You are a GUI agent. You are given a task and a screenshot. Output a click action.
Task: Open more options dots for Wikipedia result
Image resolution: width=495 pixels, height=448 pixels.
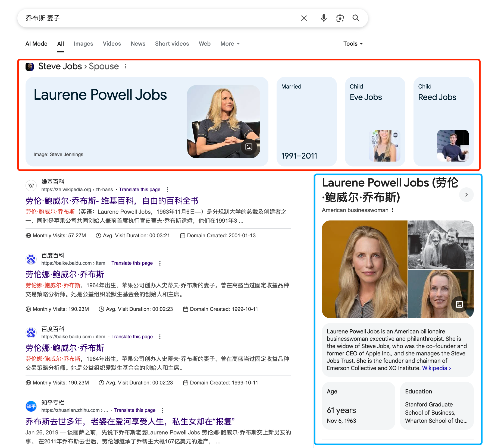point(167,190)
